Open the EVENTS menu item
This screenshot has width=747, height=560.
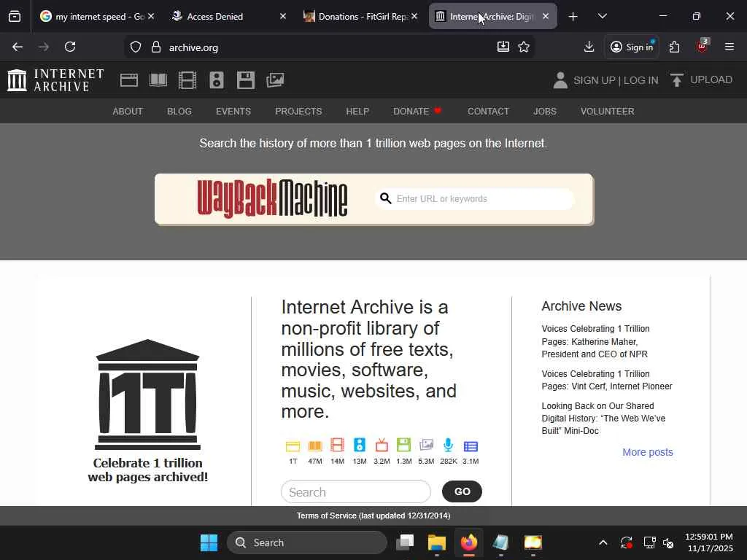coord(233,111)
